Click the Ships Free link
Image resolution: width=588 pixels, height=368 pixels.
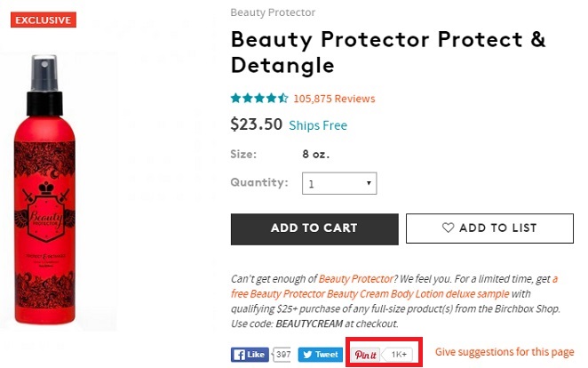[x=318, y=125]
